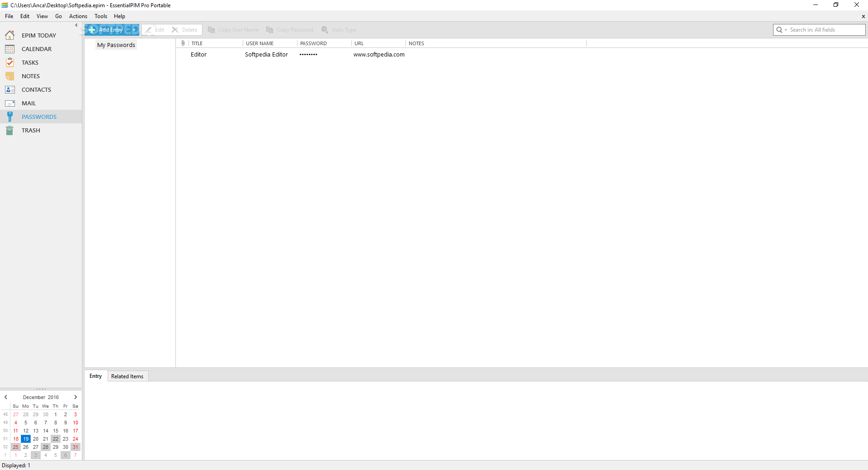Open the Help menu

(119, 16)
